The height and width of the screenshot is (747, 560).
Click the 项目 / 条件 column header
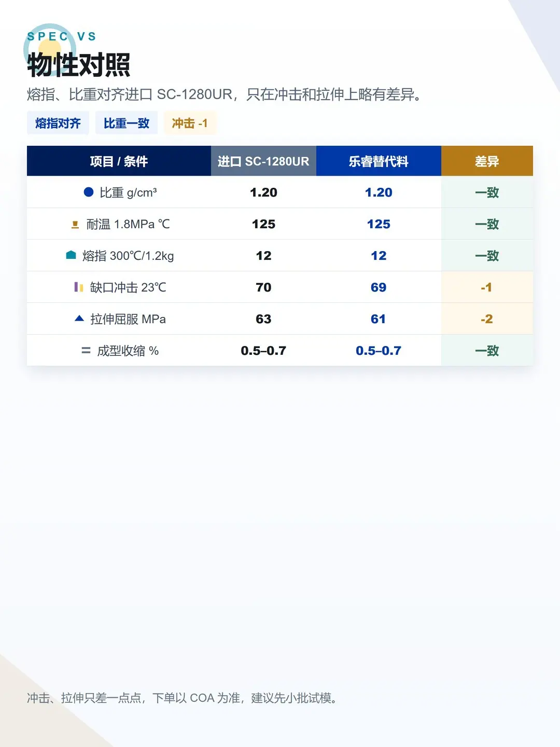[x=119, y=161]
